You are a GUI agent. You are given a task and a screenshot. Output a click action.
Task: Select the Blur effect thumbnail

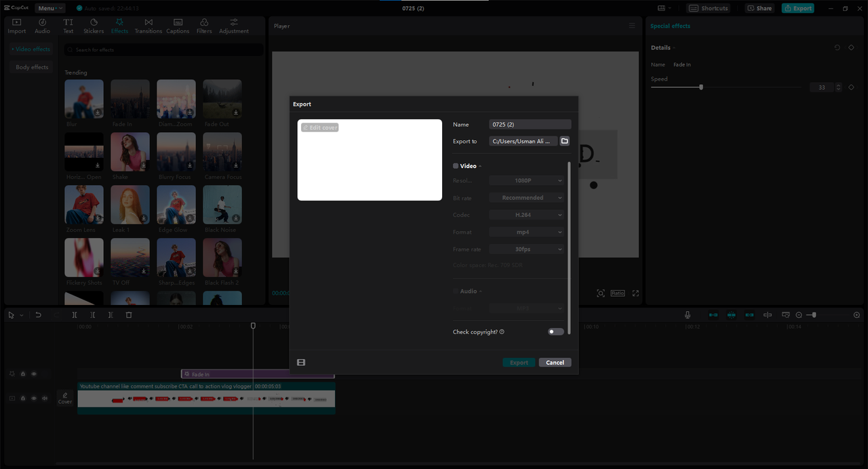84,100
